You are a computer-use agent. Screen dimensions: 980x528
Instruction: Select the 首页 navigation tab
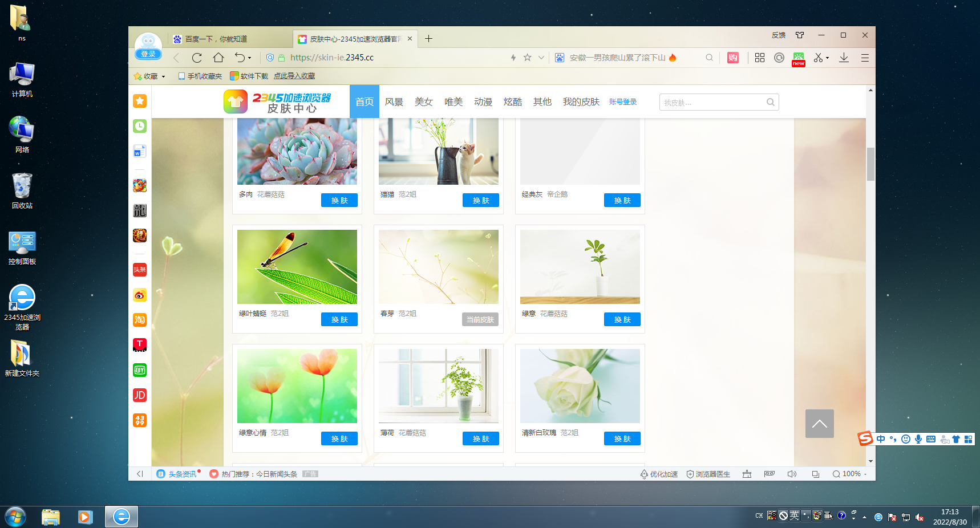pos(365,101)
